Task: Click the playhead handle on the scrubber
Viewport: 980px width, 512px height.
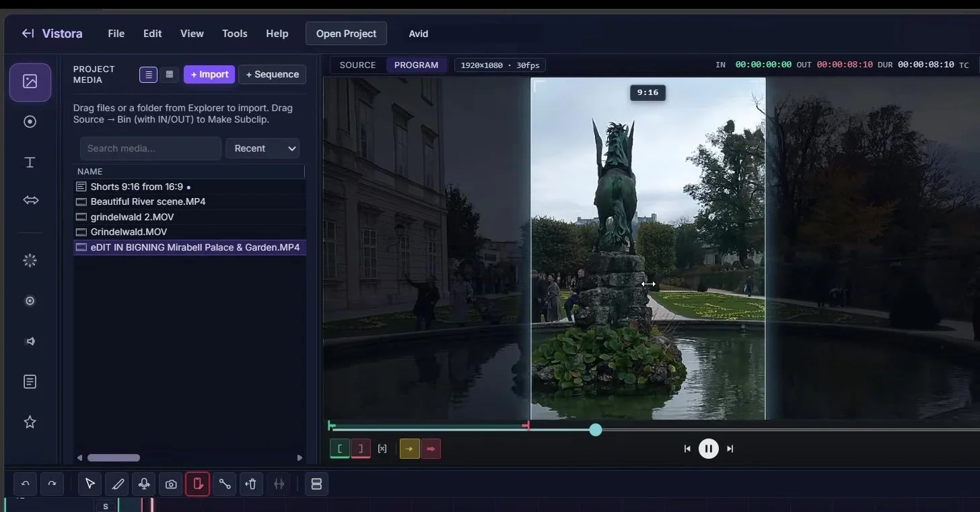Action: click(x=596, y=430)
